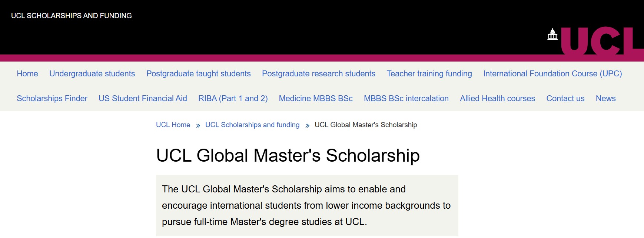The height and width of the screenshot is (238, 644).
Task: Click UCL Home breadcrumb link
Action: tap(173, 125)
